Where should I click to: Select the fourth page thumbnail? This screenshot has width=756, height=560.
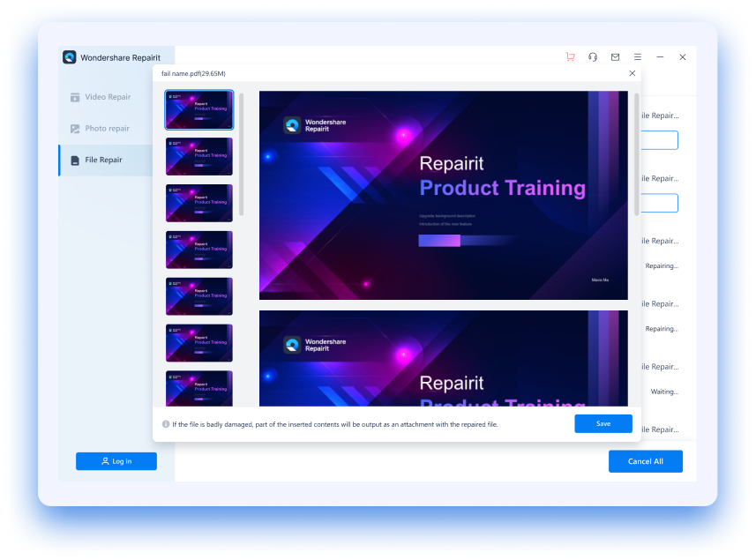(x=199, y=250)
